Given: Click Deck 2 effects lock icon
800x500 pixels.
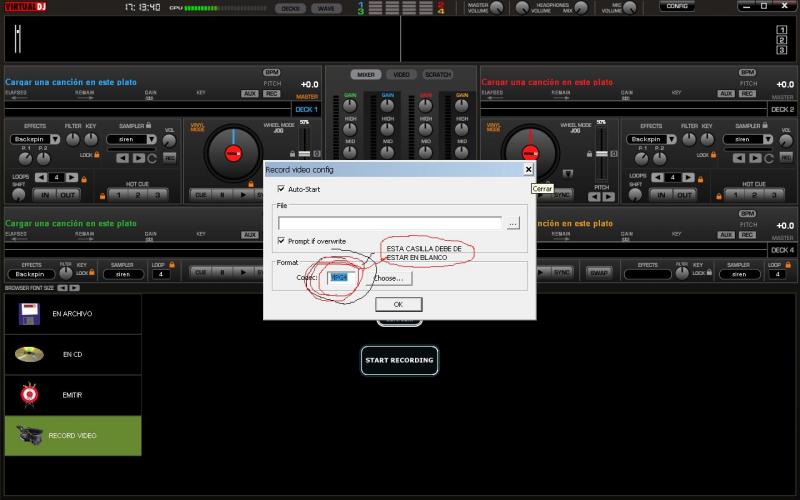Looking at the screenshot, I should pyautogui.click(x=713, y=155).
